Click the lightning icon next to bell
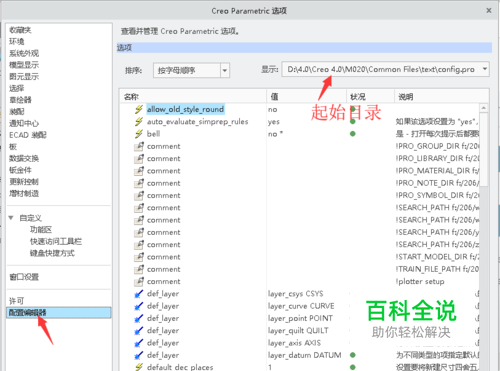Viewport: 500px width, 371px height. click(x=139, y=134)
